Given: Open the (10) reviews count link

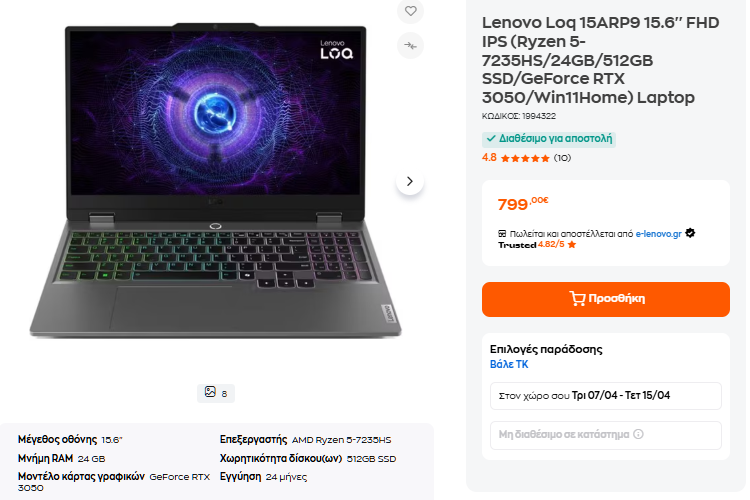Looking at the screenshot, I should click(562, 158).
